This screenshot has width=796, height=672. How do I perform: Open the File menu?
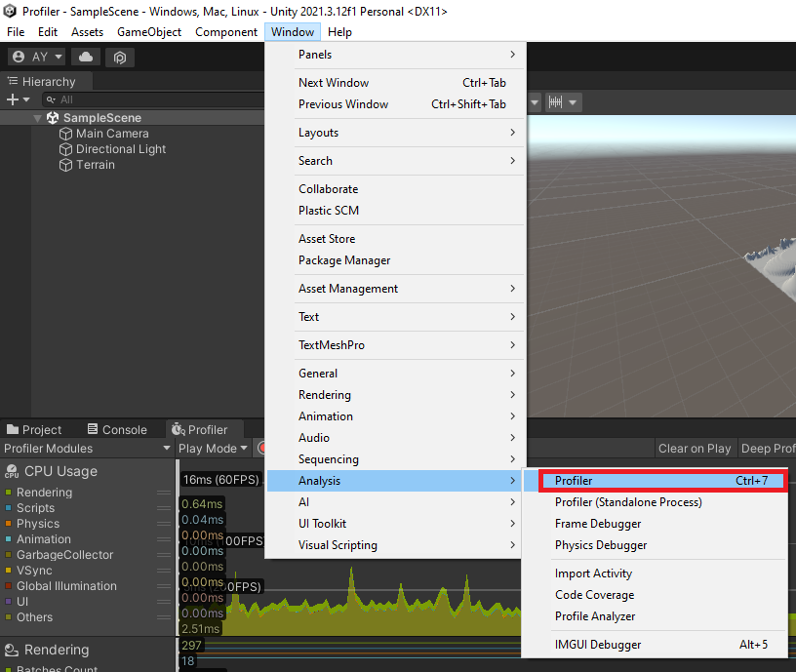click(x=16, y=32)
